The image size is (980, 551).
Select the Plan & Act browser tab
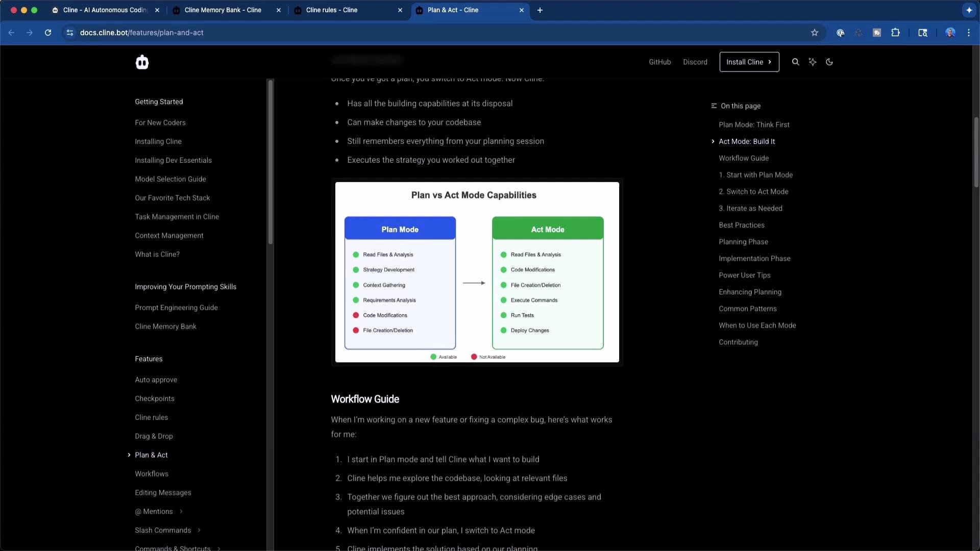click(x=470, y=10)
